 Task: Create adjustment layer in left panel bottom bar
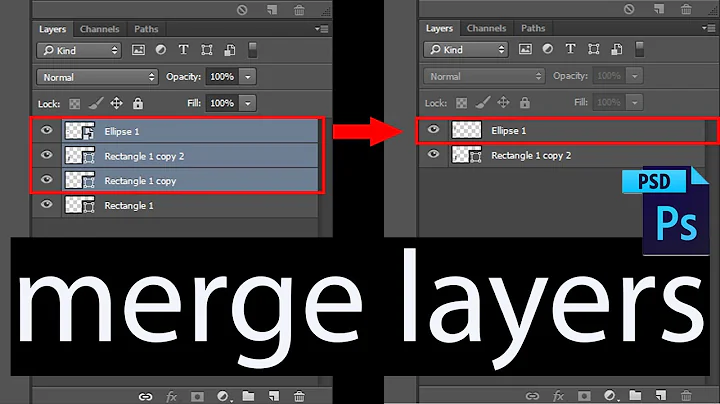pyautogui.click(x=223, y=396)
